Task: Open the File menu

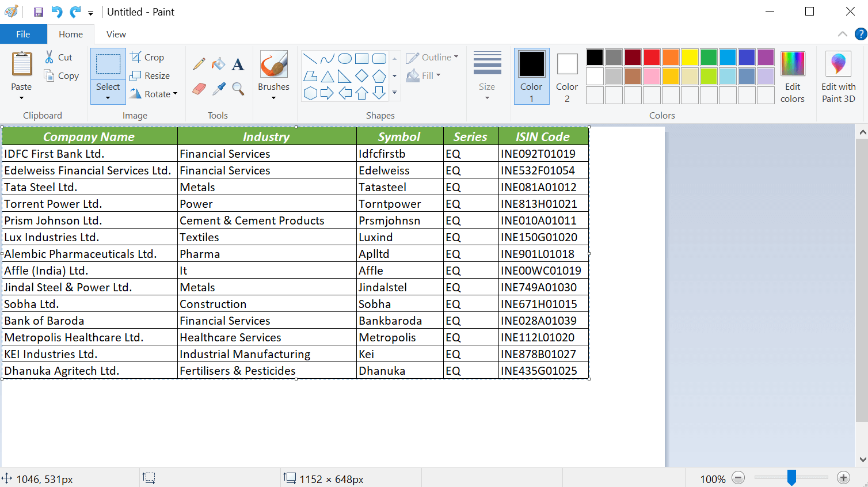Action: (x=24, y=34)
